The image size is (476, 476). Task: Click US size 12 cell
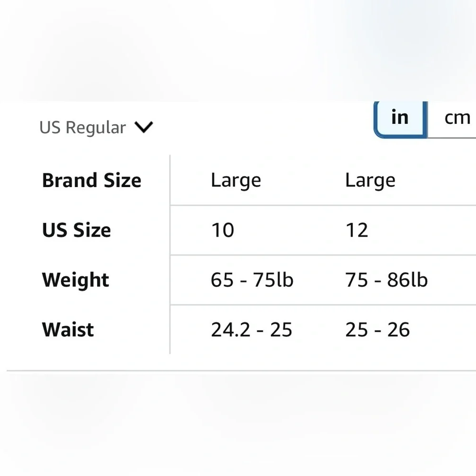pos(357,230)
